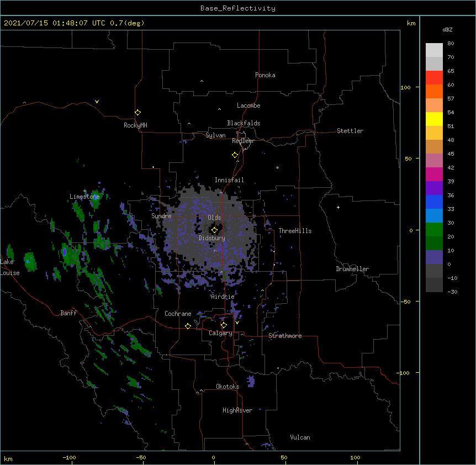Click the Innisfail city label
This screenshot has height=465, width=476.
[x=229, y=180]
